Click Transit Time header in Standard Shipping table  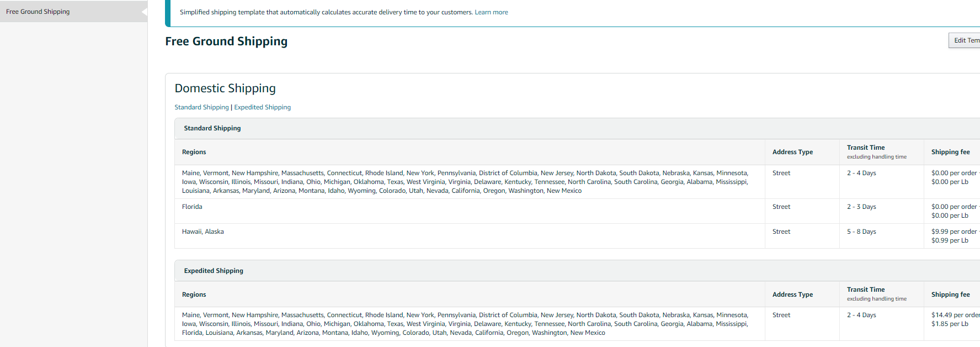866,148
